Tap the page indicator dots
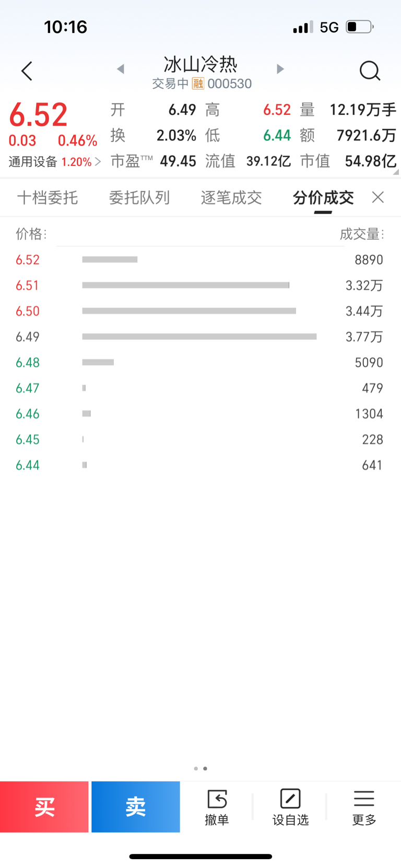401x868 pixels. click(200, 768)
